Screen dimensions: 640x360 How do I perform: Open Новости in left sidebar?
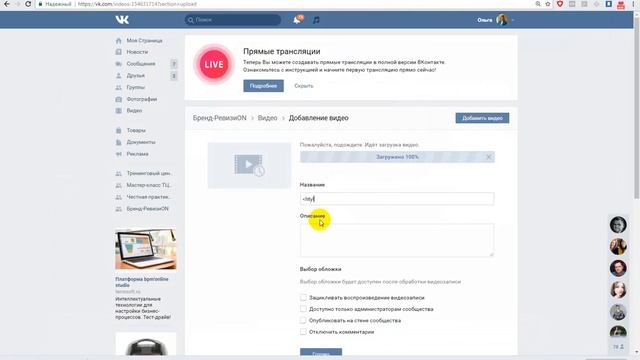(x=137, y=52)
